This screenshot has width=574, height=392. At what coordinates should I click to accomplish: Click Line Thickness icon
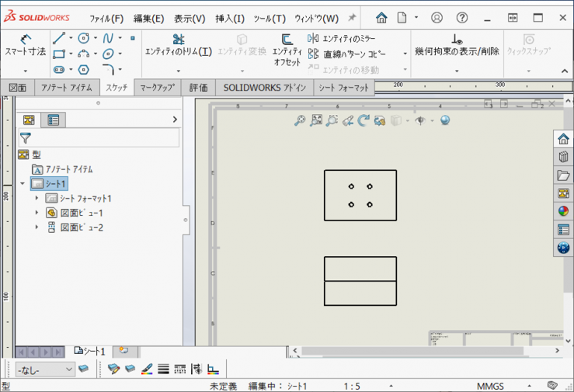163,369
